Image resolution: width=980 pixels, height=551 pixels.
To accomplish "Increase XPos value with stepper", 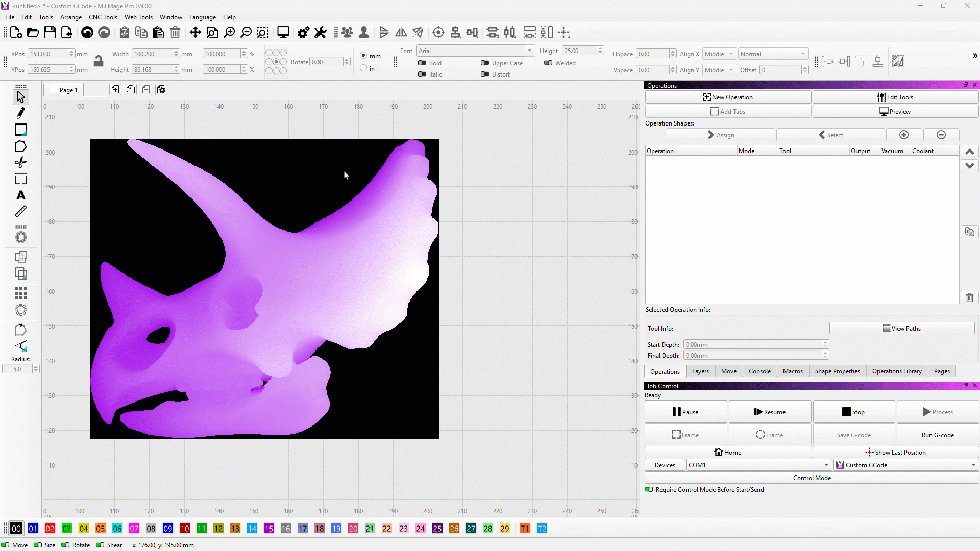I will pos(71,52).
